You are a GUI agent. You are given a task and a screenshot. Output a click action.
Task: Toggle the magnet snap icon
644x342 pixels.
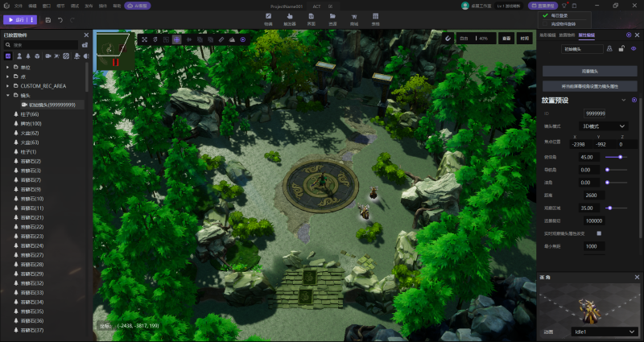pyautogui.click(x=448, y=38)
